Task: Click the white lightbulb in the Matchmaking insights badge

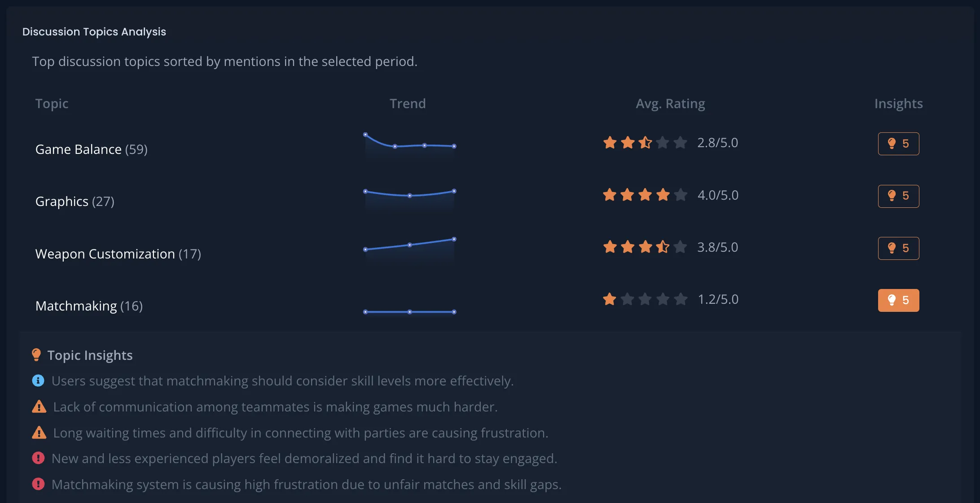Action: [891, 300]
